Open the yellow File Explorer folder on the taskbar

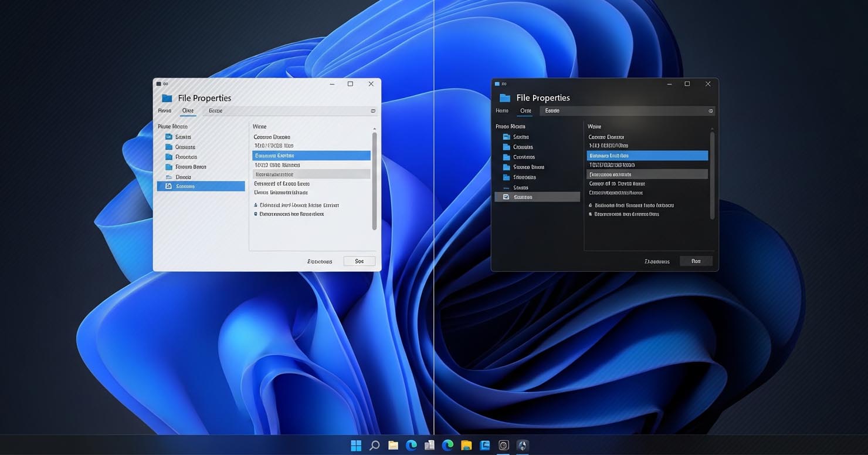[x=466, y=445]
